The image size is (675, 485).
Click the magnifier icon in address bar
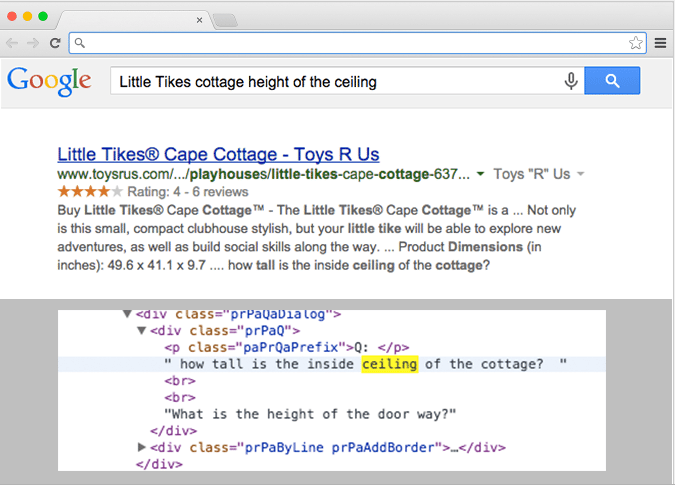pos(80,43)
